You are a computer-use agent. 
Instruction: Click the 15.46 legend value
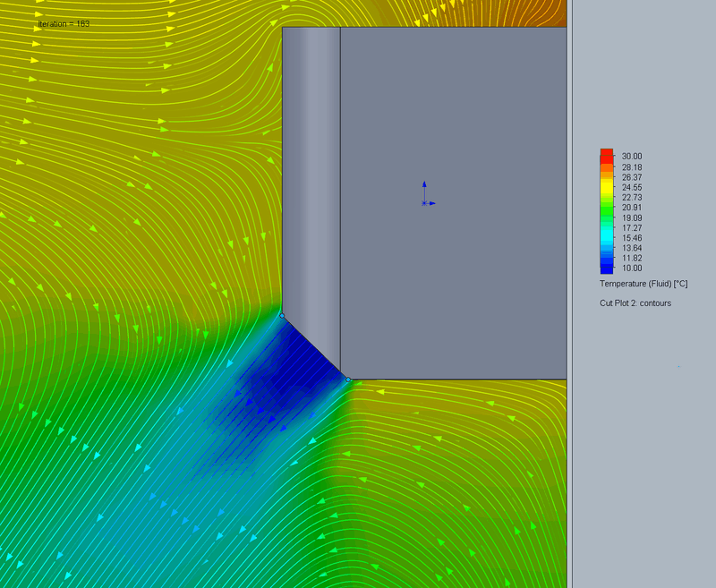[x=632, y=238]
